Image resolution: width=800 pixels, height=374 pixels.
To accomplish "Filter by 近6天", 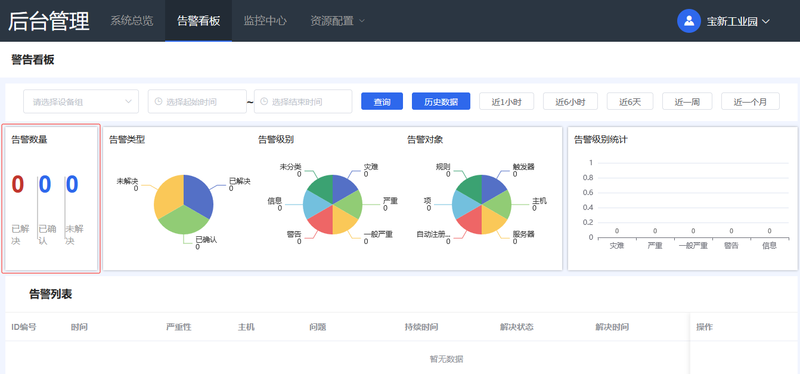I will click(x=630, y=102).
